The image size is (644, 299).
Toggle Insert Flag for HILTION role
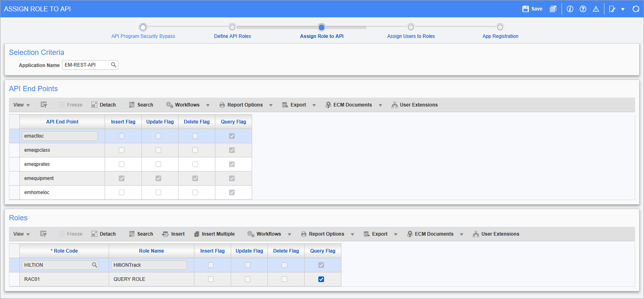(211, 265)
